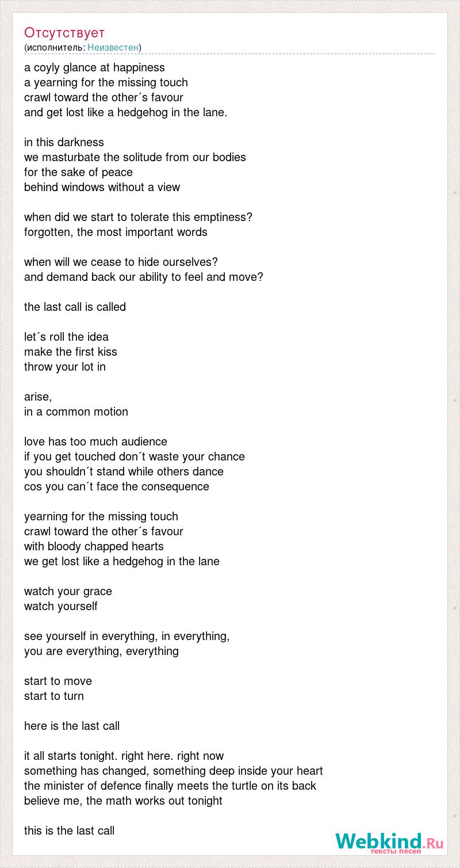
Task: Click the 'тексты песен' tagline under the logo
Action: tap(396, 851)
